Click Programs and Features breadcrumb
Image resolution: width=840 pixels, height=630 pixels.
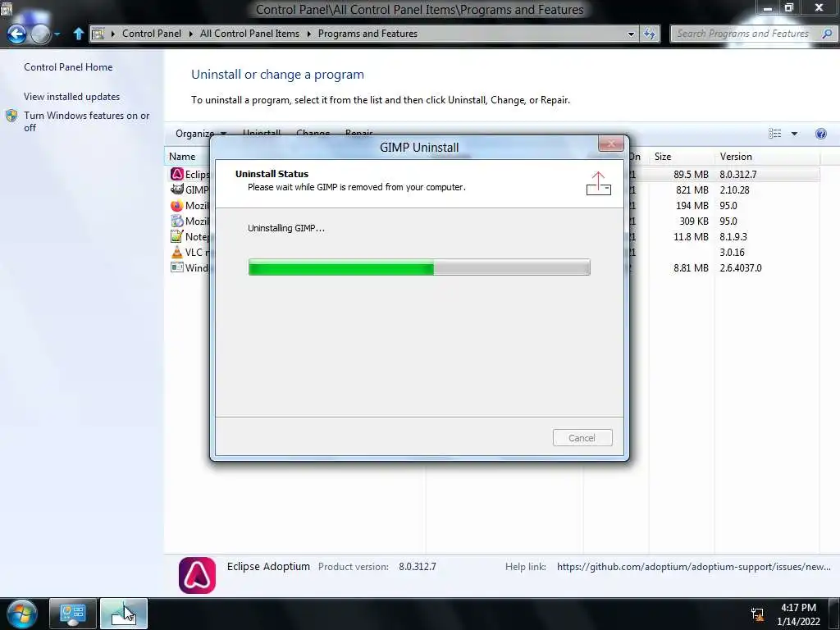point(367,33)
